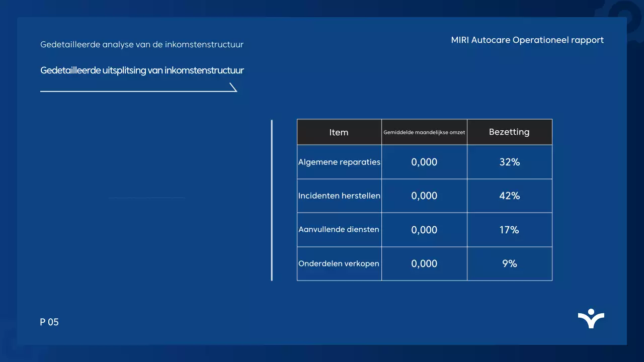
Task: Click the white figure logo icon
Action: (x=591, y=318)
